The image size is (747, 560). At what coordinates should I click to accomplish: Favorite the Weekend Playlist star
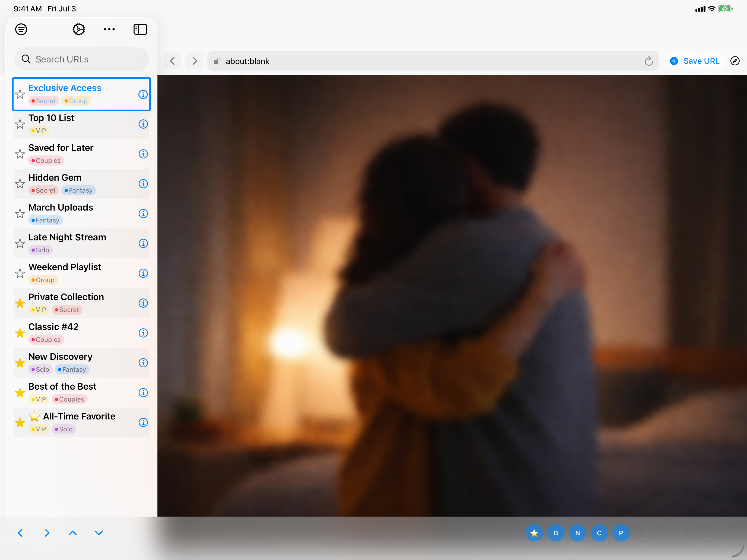pyautogui.click(x=20, y=273)
